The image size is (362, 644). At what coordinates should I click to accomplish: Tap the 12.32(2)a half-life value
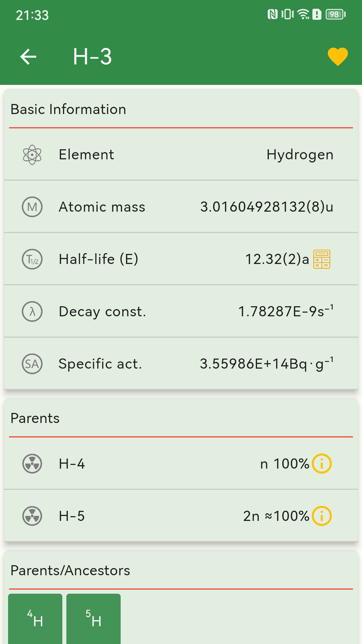point(277,259)
